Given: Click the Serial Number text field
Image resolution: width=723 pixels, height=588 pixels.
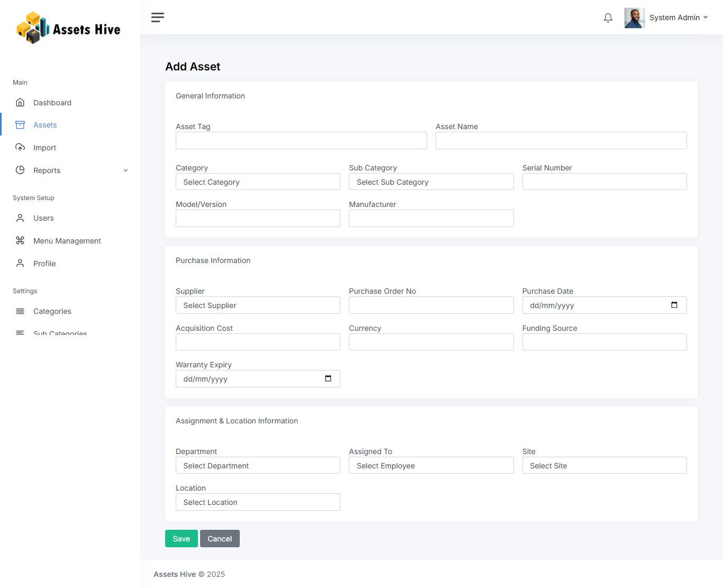Looking at the screenshot, I should [x=604, y=182].
